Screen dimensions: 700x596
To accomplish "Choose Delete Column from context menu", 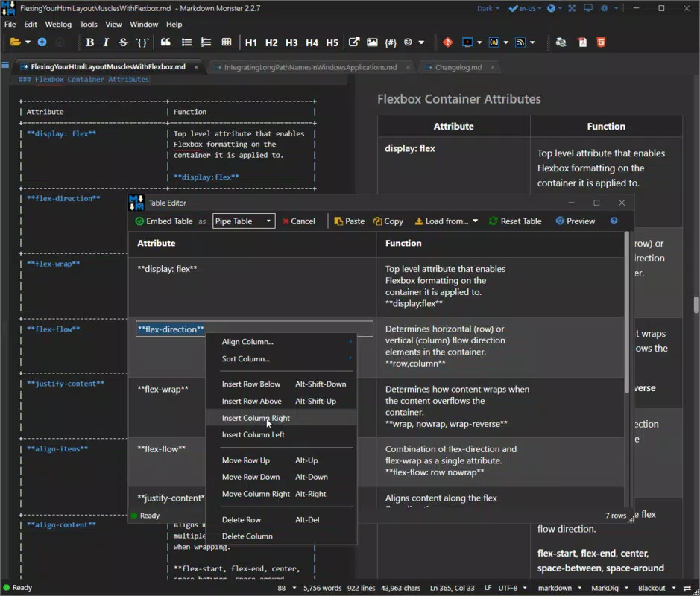I will (281, 536).
